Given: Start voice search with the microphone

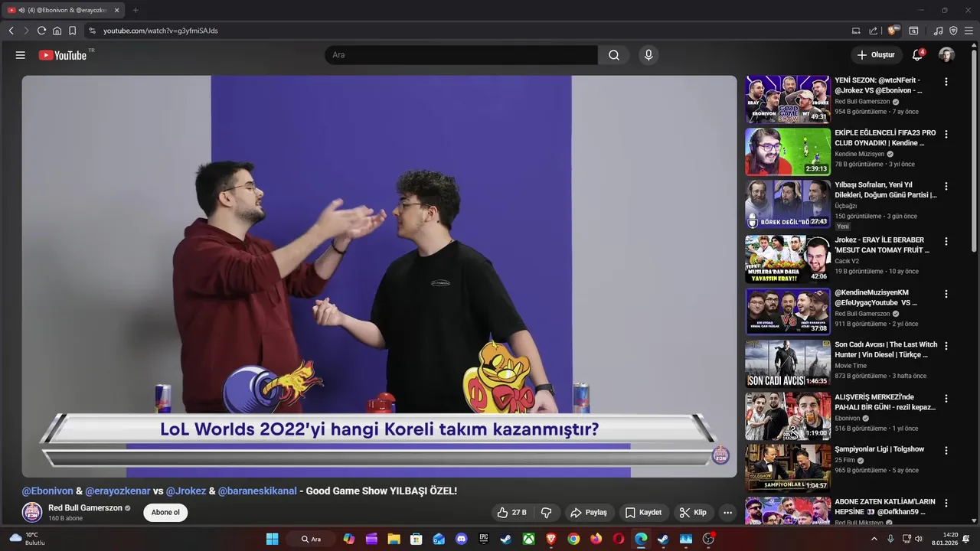Looking at the screenshot, I should coord(648,55).
